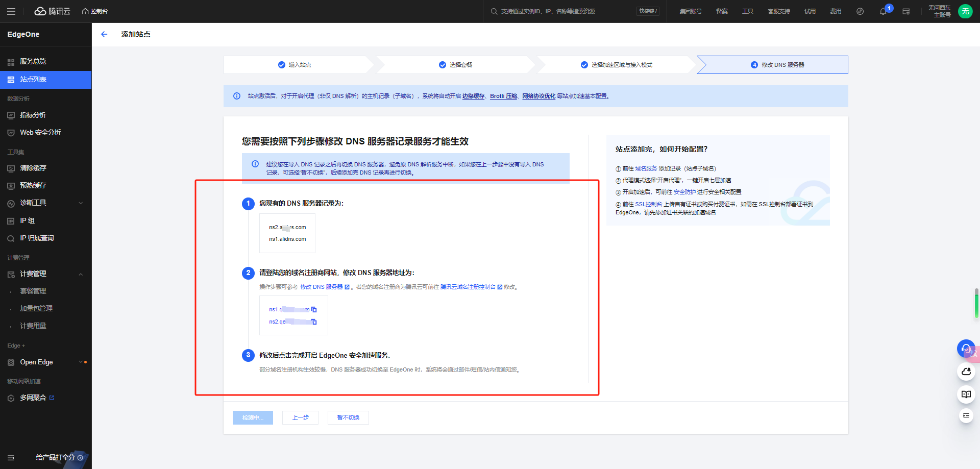Open the 集团账号 menu

pyautogui.click(x=691, y=11)
